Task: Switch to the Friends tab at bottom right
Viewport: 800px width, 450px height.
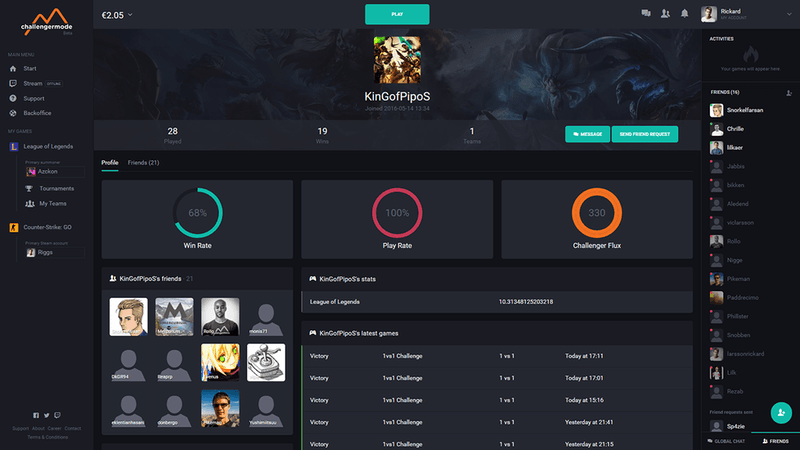Action: tap(776, 441)
